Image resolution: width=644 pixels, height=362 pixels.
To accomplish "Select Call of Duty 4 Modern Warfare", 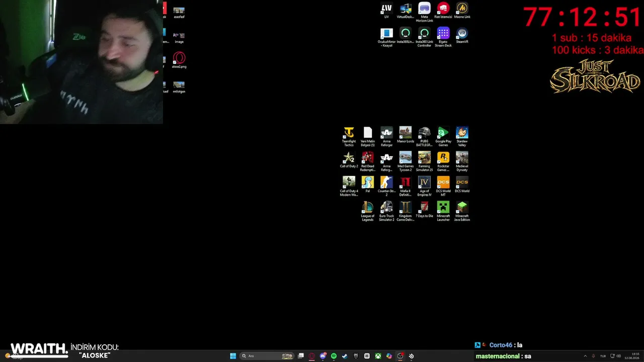I will (x=349, y=187).
